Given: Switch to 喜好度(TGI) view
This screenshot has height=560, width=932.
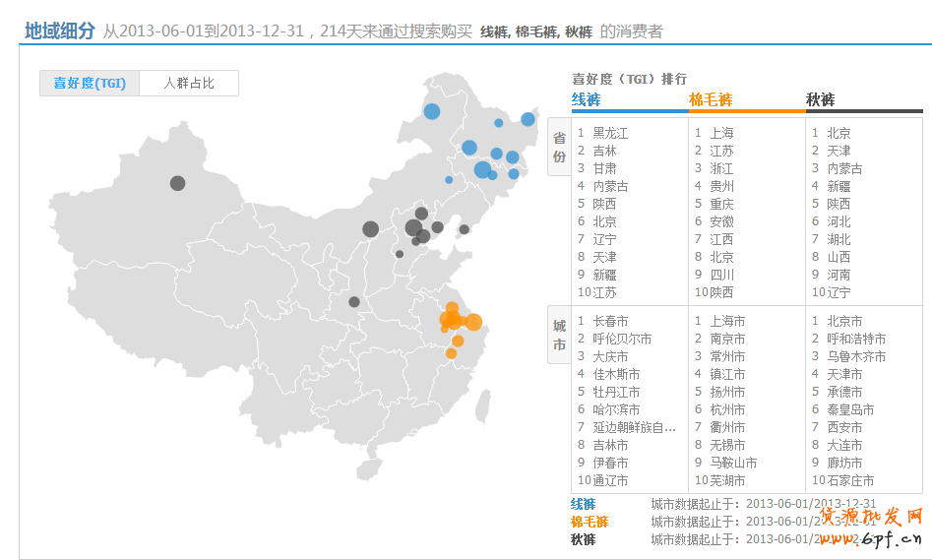Looking at the screenshot, I should pyautogui.click(x=90, y=84).
